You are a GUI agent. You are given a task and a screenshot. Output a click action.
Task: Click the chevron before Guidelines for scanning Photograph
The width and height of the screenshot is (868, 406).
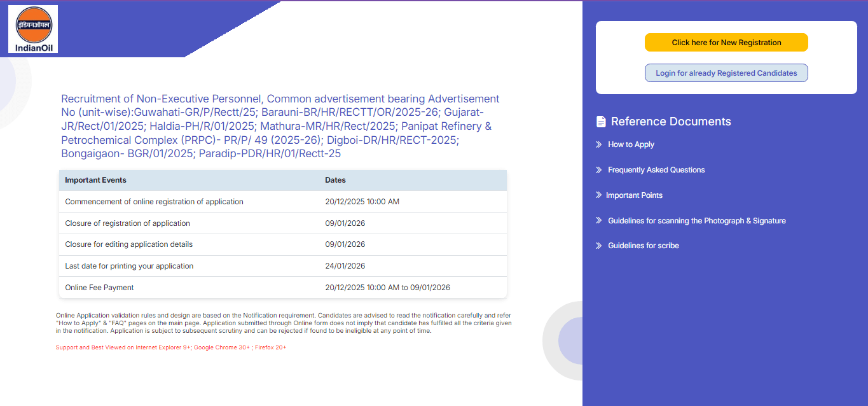(598, 220)
